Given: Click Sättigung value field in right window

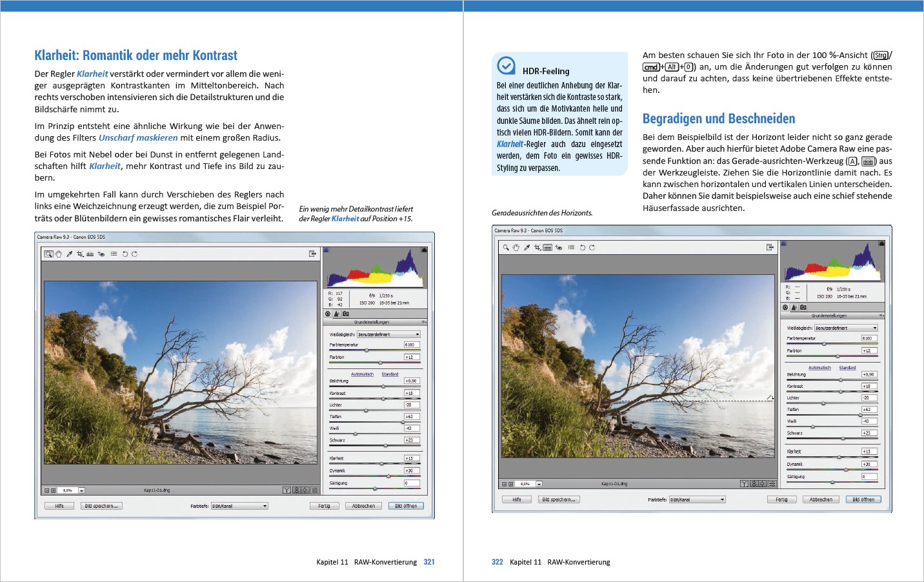Looking at the screenshot, I should click(x=869, y=477).
